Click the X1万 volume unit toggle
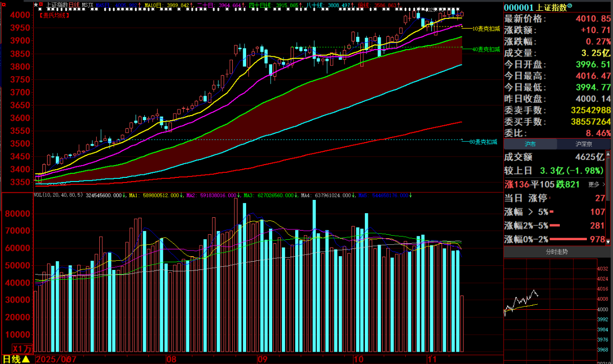Image resolution: width=613 pixels, height=364 pixels. click(x=21, y=349)
